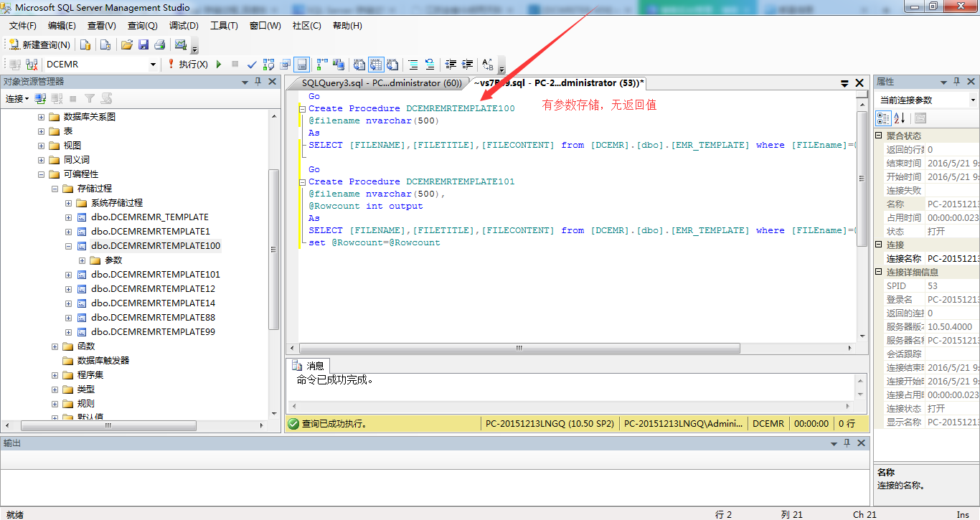
Task: Click the display estimated execution plan icon
Action: (268, 65)
